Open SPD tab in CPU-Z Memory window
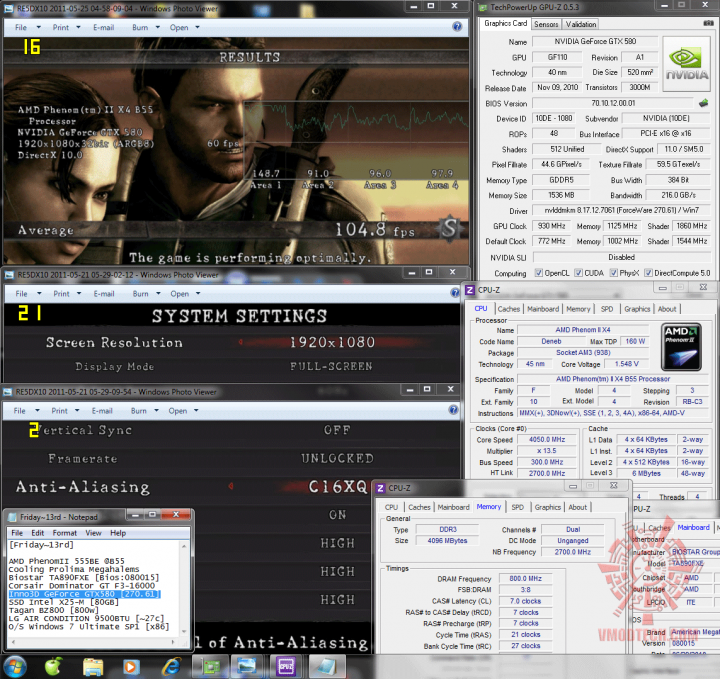This screenshot has width=720, height=679. point(518,507)
